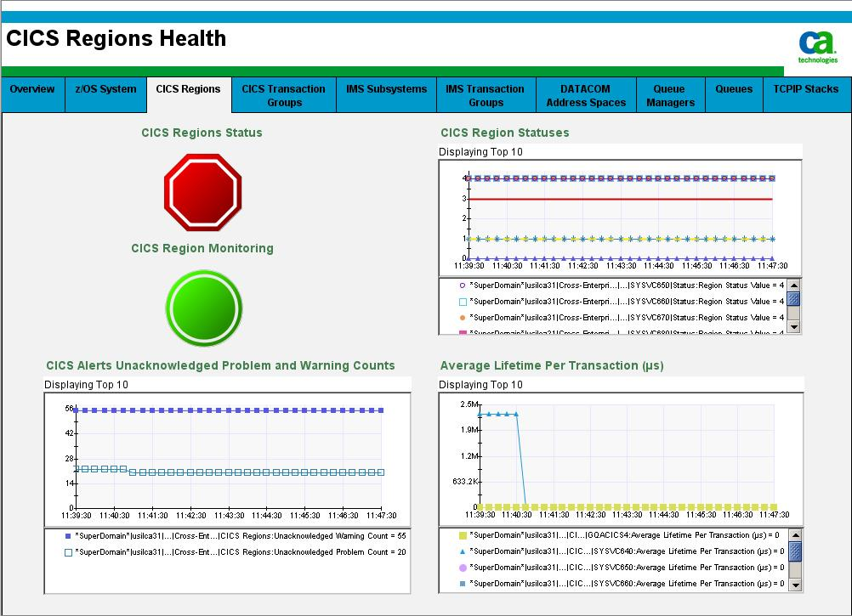Click the CICS Region Statuses heading
The image size is (852, 616).
click(x=505, y=133)
